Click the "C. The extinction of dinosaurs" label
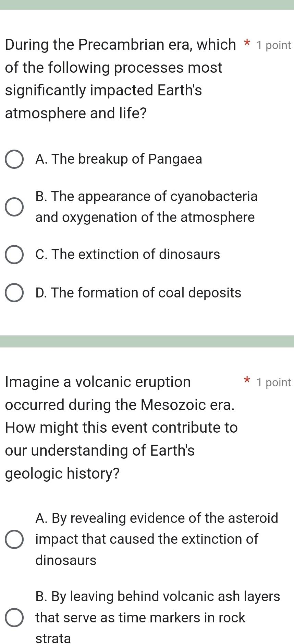The width and height of the screenshot is (294, 644). point(127,255)
